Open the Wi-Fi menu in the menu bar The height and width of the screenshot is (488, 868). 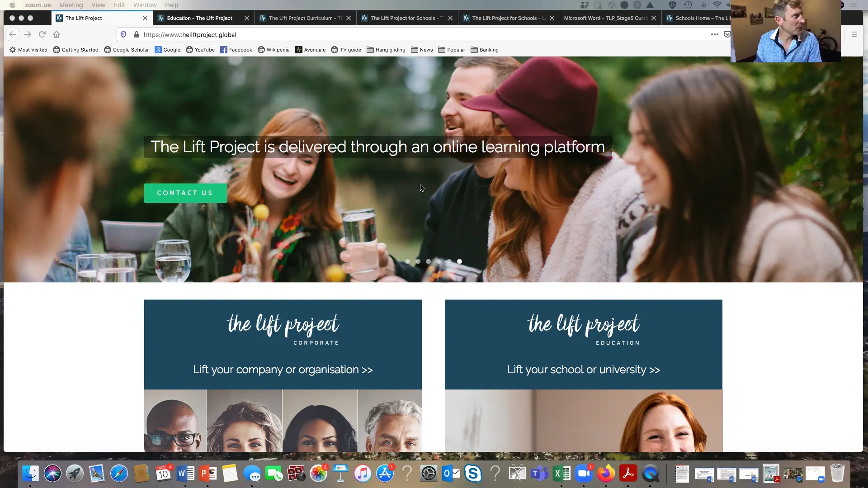click(x=717, y=5)
